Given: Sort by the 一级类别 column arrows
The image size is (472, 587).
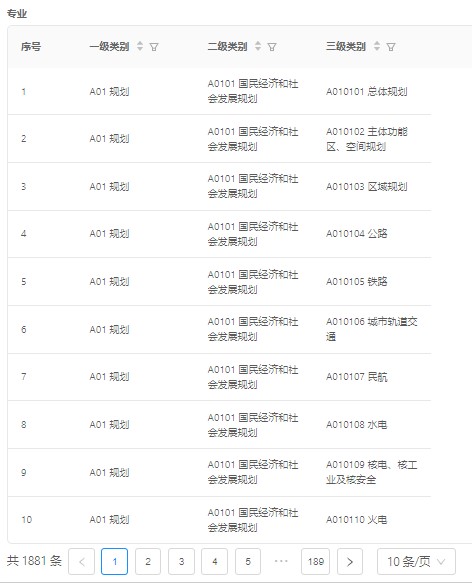Looking at the screenshot, I should tap(140, 46).
